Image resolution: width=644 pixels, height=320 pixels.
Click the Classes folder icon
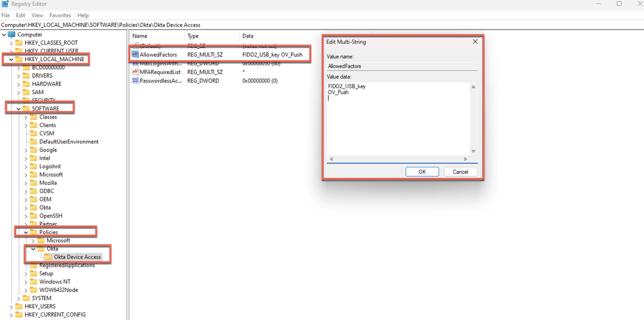[33, 117]
